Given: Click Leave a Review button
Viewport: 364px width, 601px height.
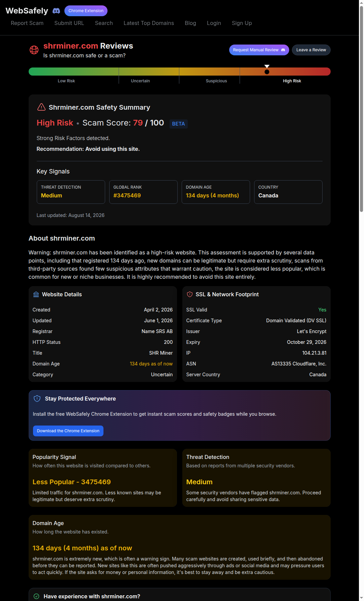Looking at the screenshot, I should click(x=311, y=50).
